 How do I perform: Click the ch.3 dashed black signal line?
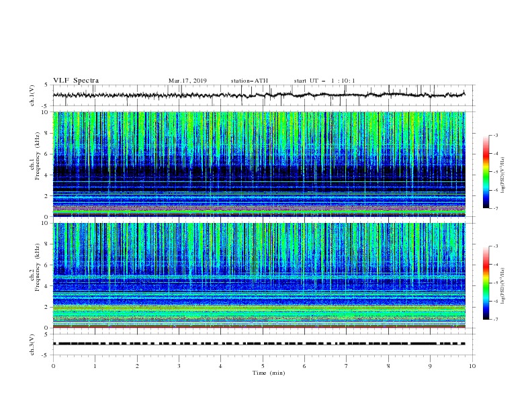click(259, 344)
